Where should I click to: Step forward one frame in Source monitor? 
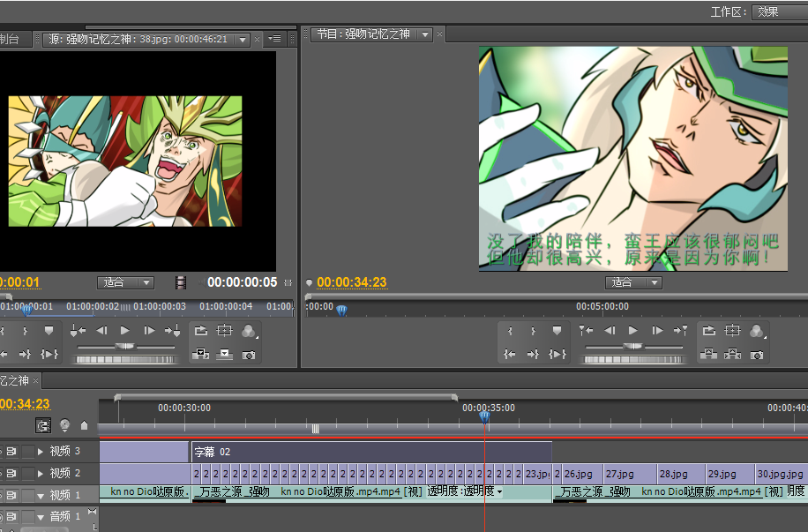[149, 331]
